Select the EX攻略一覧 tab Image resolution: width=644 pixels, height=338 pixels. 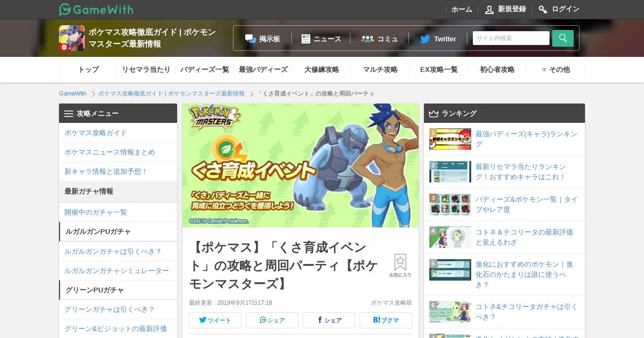[x=438, y=70]
